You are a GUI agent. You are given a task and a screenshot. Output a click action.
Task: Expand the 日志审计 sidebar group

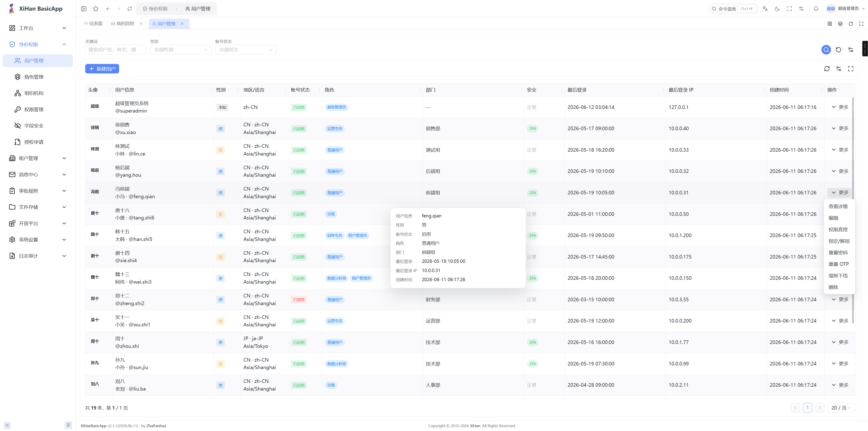click(x=38, y=256)
